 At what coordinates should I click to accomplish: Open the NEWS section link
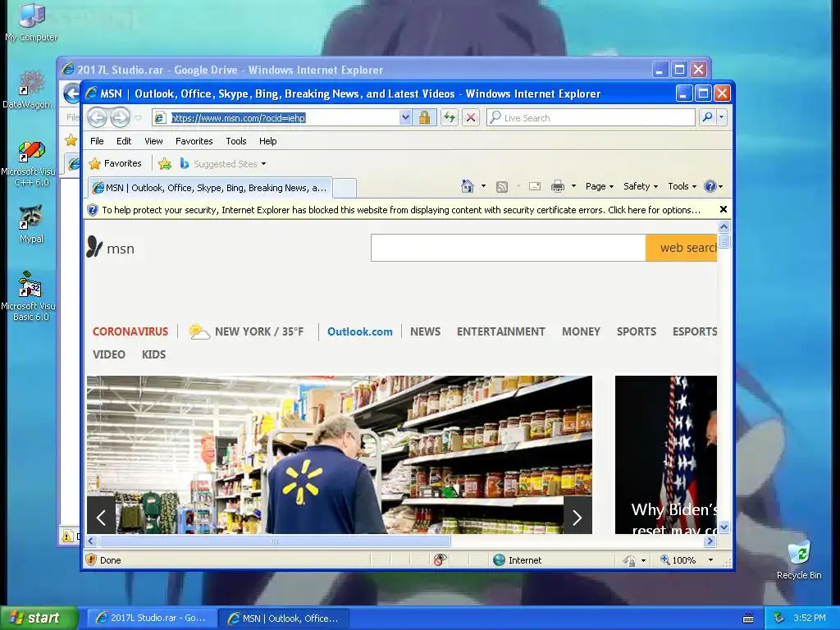coord(426,331)
